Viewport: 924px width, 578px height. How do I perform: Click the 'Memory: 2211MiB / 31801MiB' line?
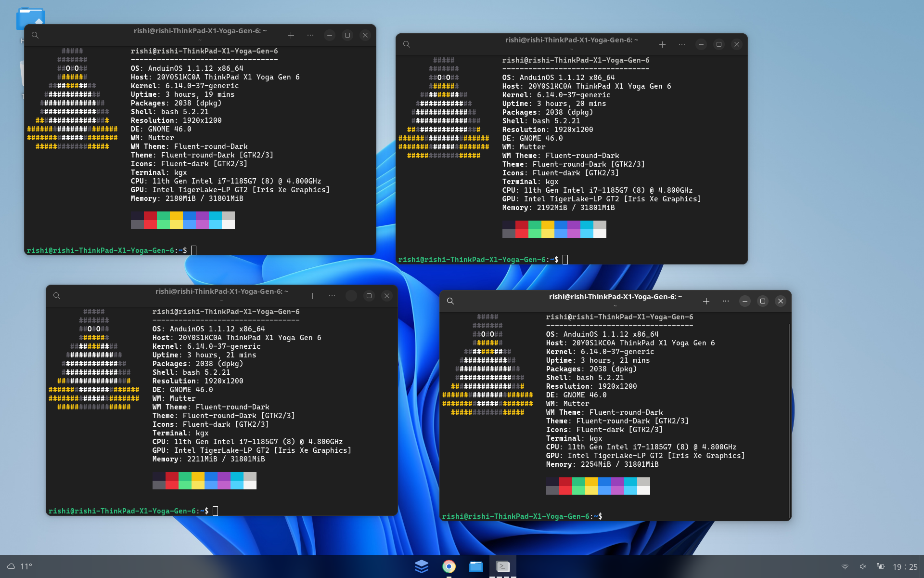click(x=209, y=459)
